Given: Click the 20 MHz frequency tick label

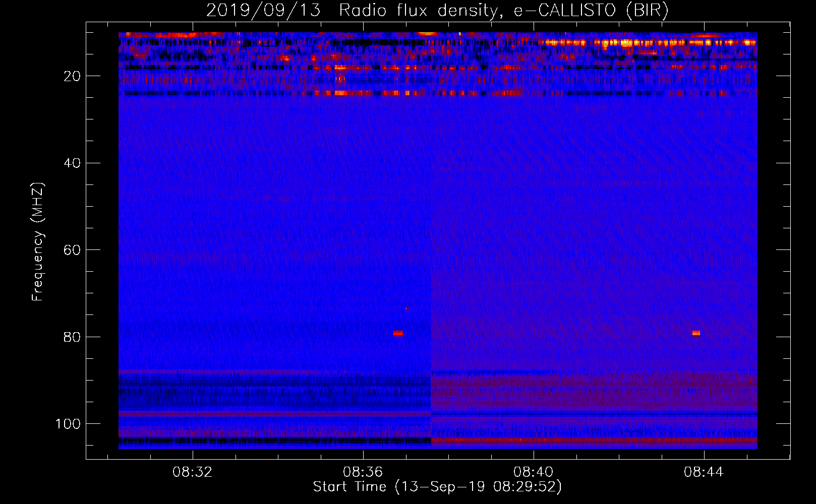Looking at the screenshot, I should 73,76.
